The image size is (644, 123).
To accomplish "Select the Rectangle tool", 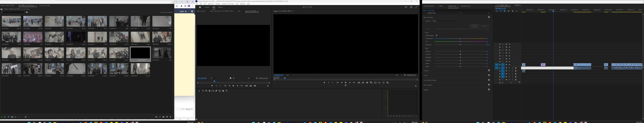I will click(220, 91).
